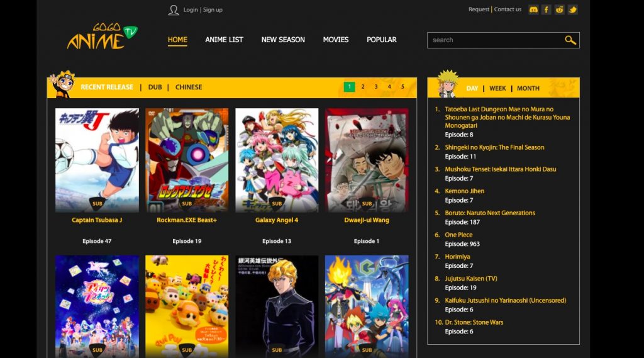
Task: Open Dwaeji-ui Wang poster thumbnail
Action: tap(367, 160)
